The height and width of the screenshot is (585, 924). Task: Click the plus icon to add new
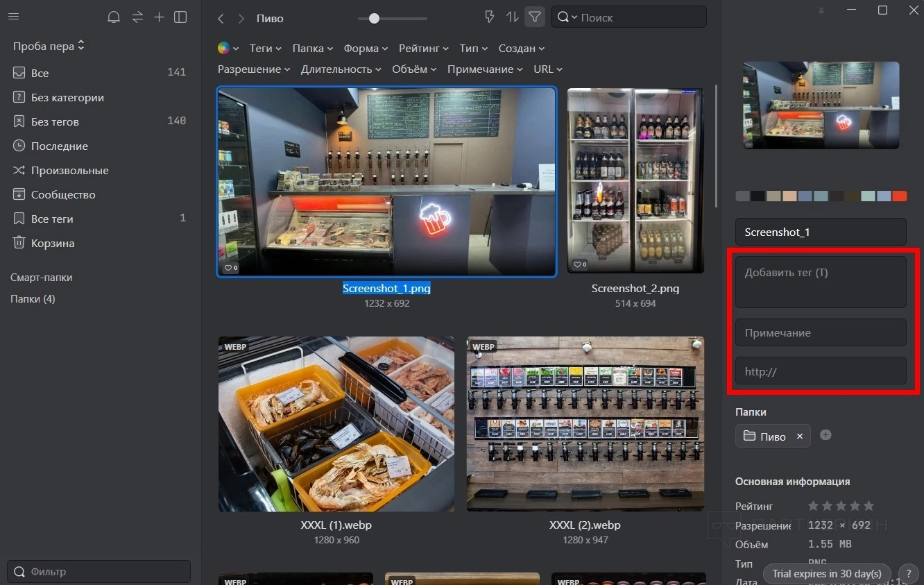pyautogui.click(x=159, y=17)
